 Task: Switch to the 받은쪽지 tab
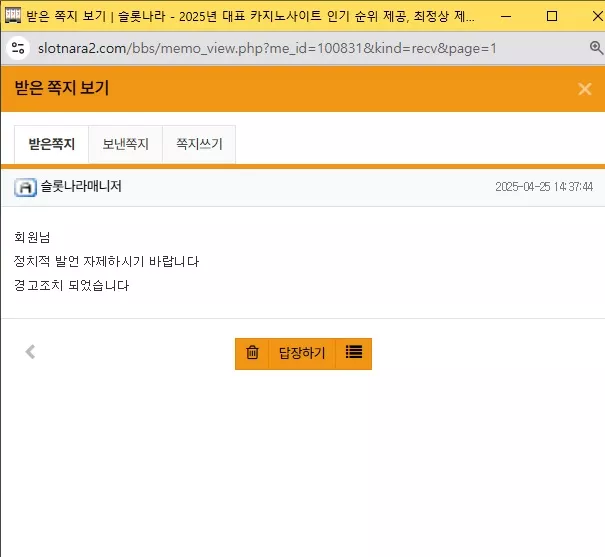[x=51, y=144]
